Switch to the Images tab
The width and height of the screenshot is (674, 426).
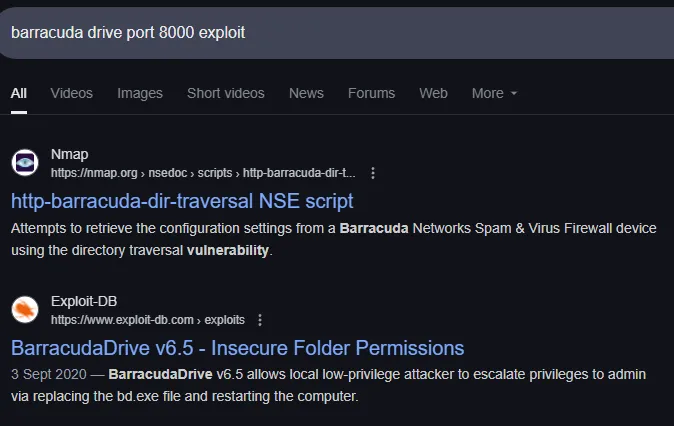(140, 93)
